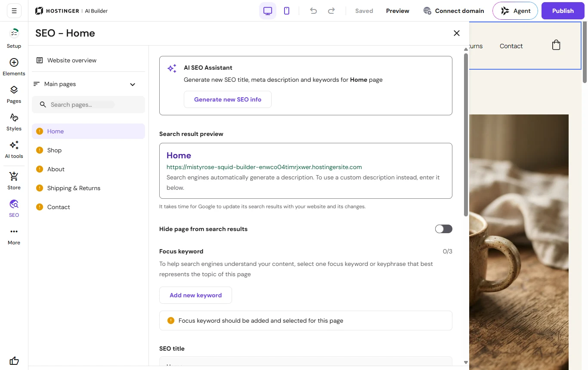Publish the website
Screen dimensions: 588x370
click(x=563, y=11)
